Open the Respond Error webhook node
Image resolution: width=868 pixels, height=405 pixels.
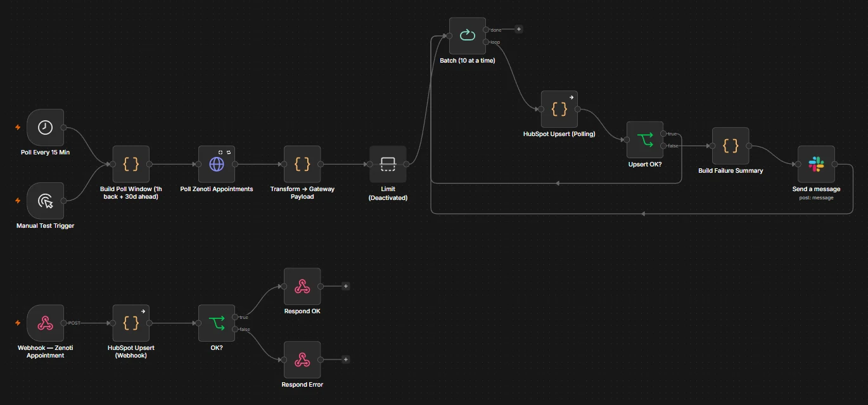click(x=302, y=359)
